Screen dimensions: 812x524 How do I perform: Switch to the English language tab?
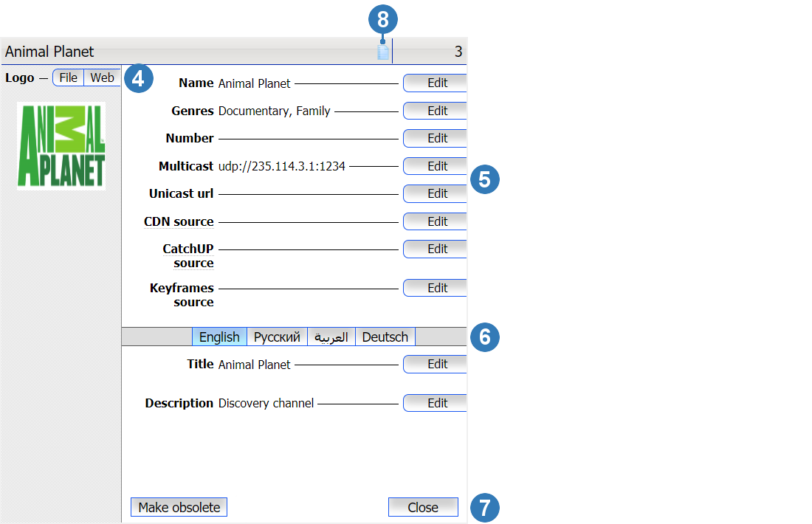point(219,337)
